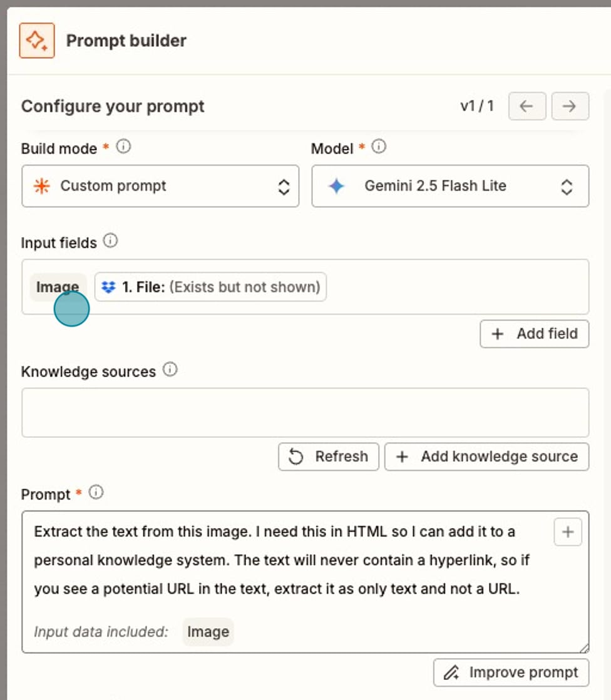611x700 pixels.
Task: Click the plus icon inside prompt box
Action: tap(568, 532)
